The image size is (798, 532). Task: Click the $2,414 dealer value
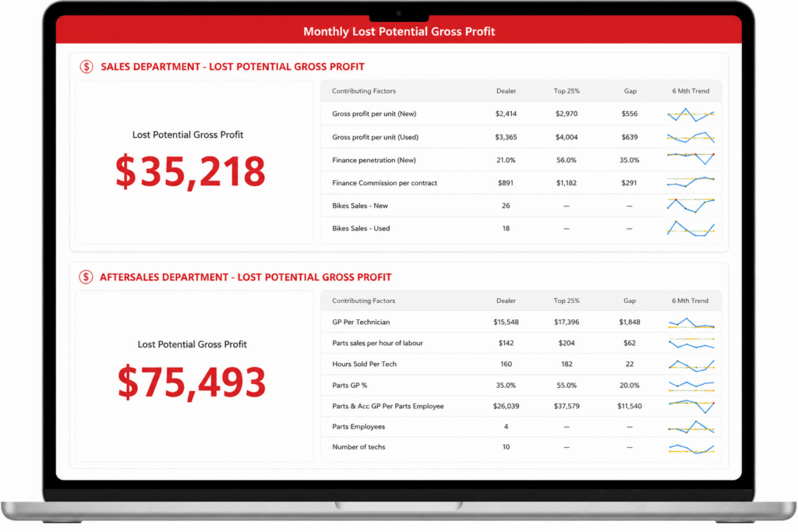[506, 114]
